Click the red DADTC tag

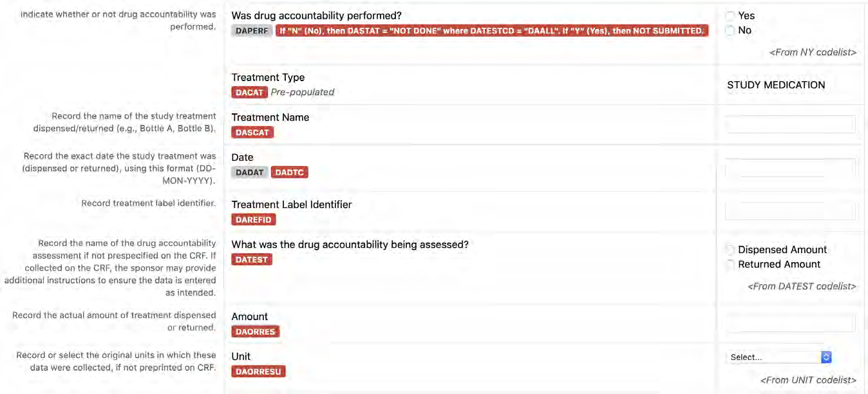pos(290,173)
